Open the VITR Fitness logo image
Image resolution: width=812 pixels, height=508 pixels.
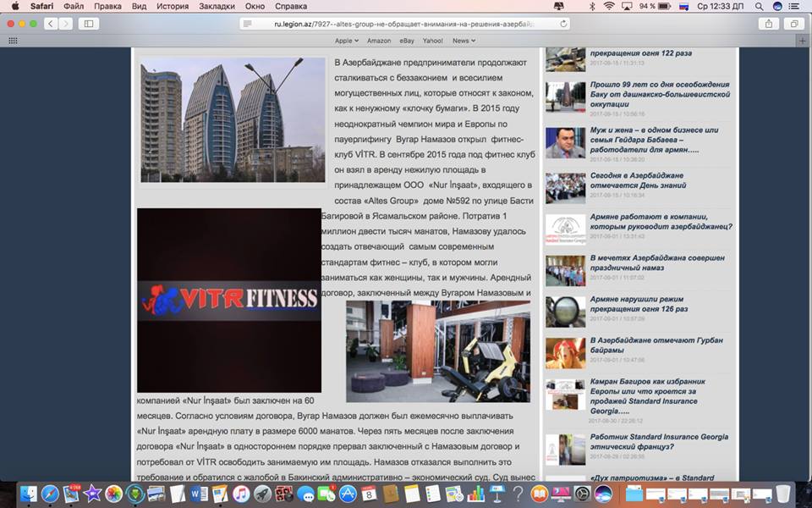click(x=229, y=300)
